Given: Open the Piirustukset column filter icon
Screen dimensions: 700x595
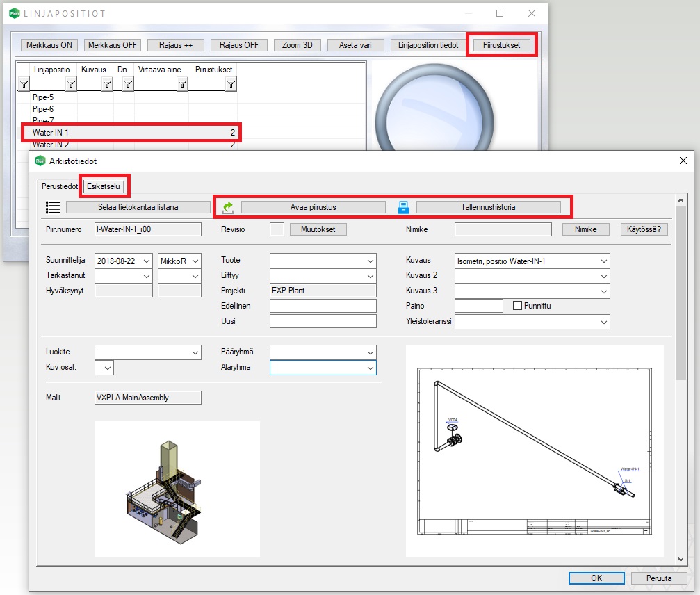Looking at the screenshot, I should (x=230, y=84).
